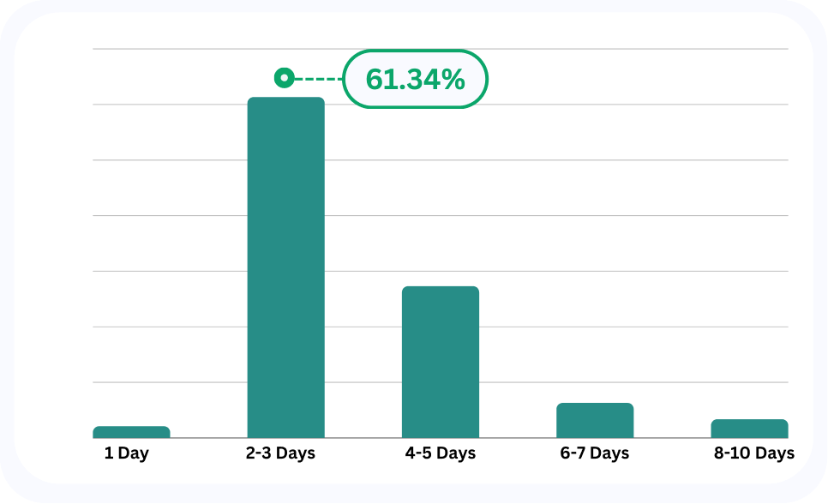828x504 pixels.
Task: Click the white center of the marker dot
Action: point(284,78)
